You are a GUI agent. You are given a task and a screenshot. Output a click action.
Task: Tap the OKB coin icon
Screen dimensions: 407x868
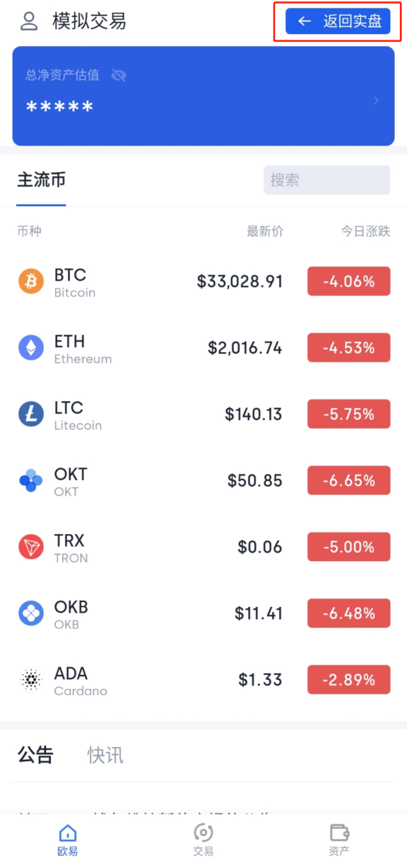[31, 613]
